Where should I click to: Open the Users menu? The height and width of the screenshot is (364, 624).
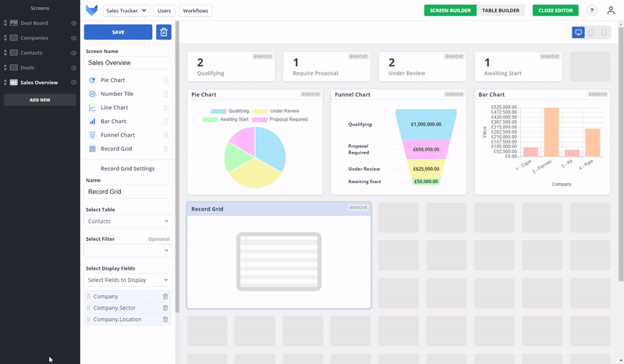pyautogui.click(x=164, y=11)
